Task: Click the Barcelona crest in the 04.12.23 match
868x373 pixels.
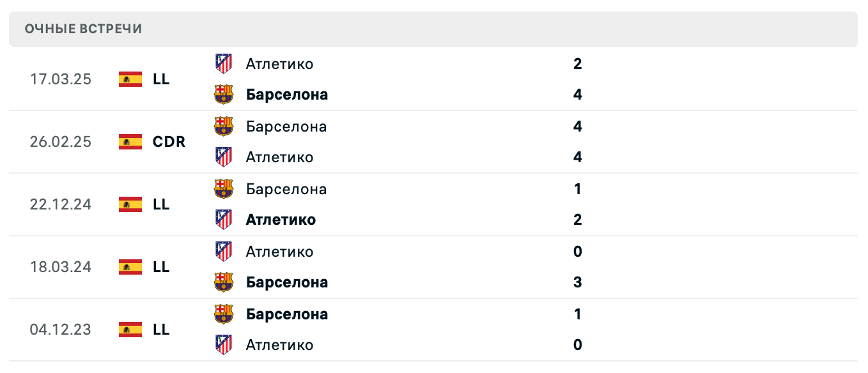Action: [x=224, y=314]
